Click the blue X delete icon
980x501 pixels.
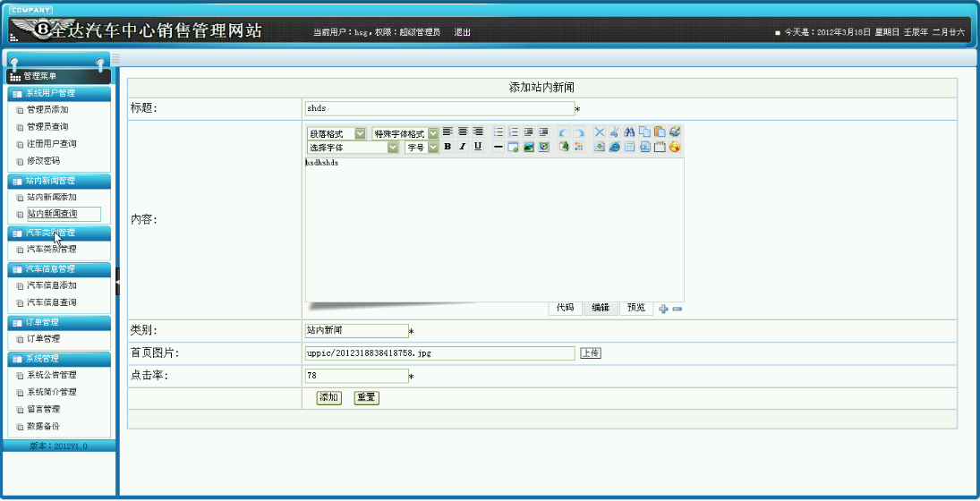pyautogui.click(x=600, y=132)
